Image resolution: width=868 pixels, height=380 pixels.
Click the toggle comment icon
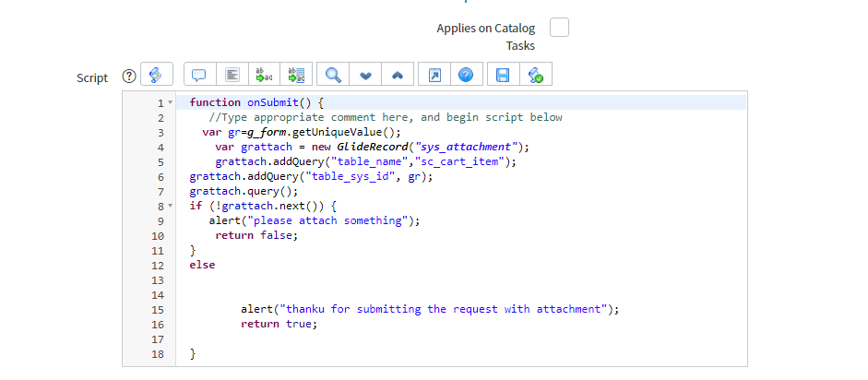[x=198, y=76]
